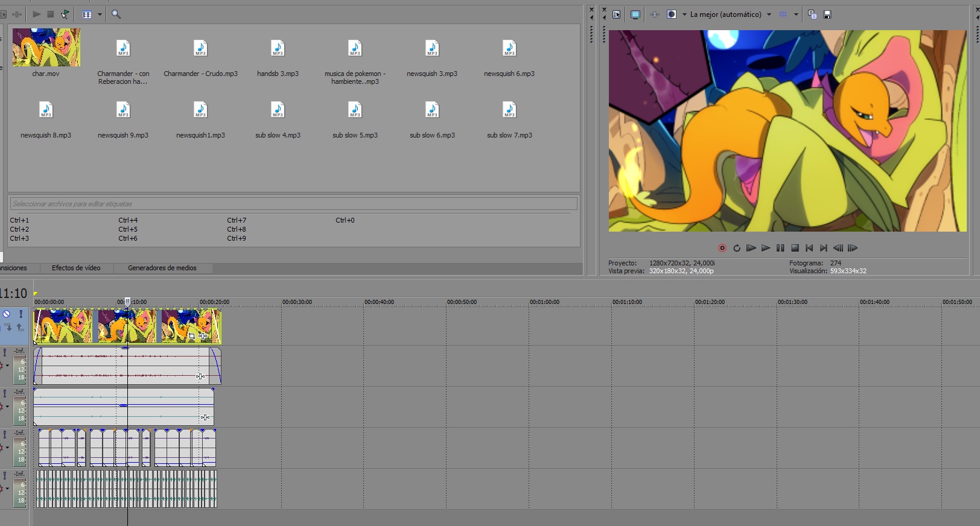The image size is (980, 526).
Task: Start media preview in Project Media toolbar
Action: coord(37,14)
